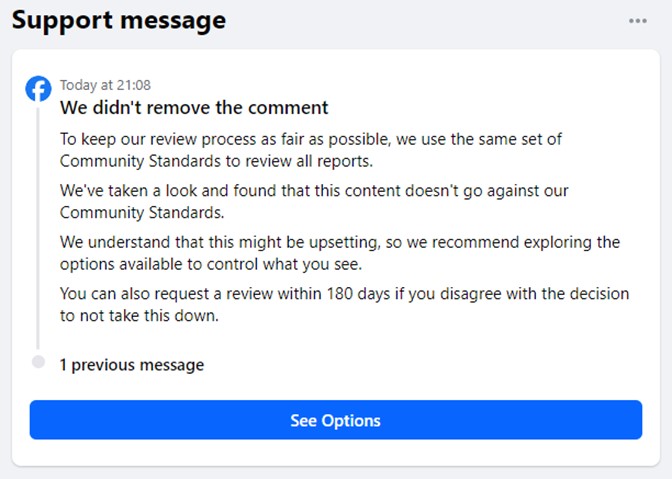Viewport: 672px width, 479px height.
Task: Click the grey previous-message timeline dot
Action: (x=38, y=362)
